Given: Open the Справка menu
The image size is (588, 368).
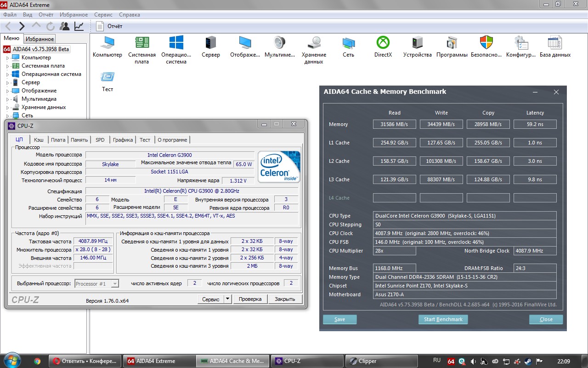Looking at the screenshot, I should point(129,15).
